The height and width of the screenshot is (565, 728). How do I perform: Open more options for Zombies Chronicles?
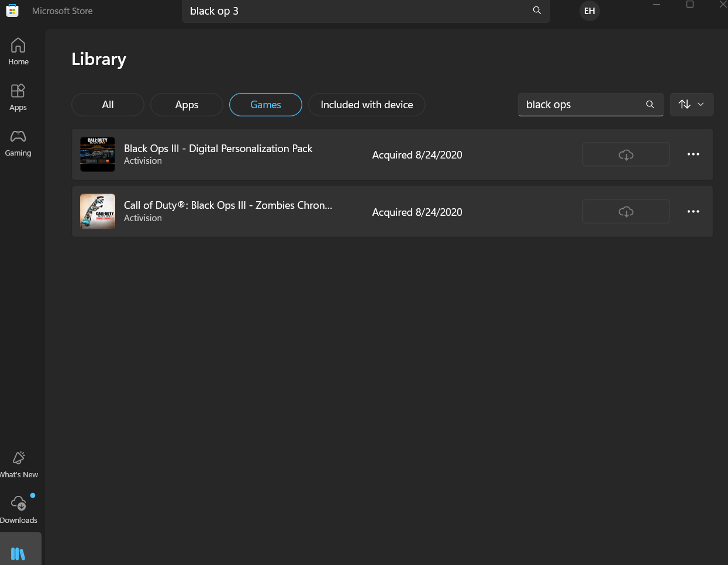tap(693, 211)
